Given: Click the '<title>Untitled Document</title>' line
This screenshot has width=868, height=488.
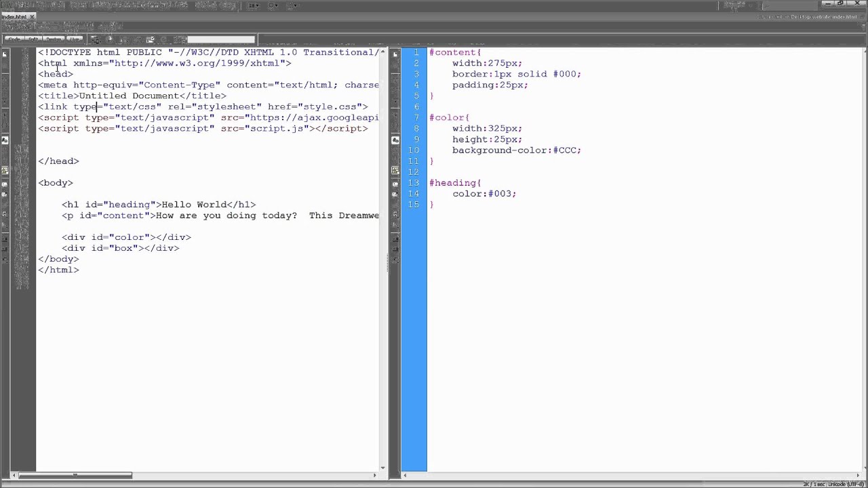Looking at the screenshot, I should [132, 96].
